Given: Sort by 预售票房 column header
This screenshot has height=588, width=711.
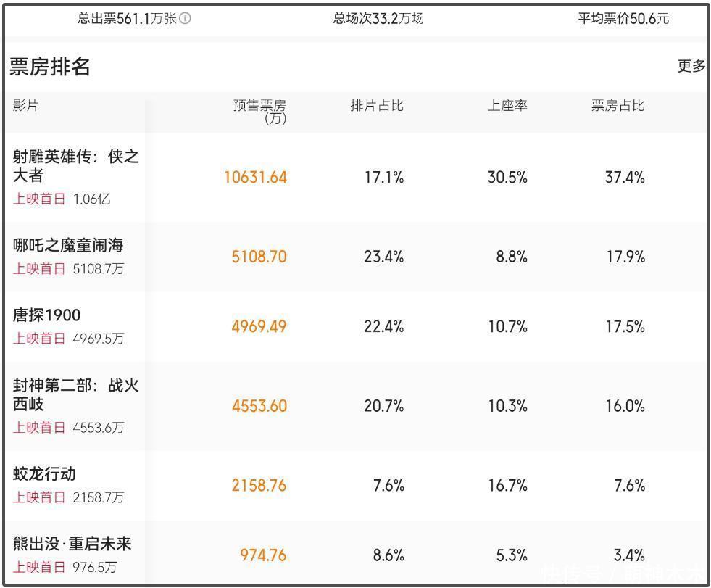Looking at the screenshot, I should point(259,111).
